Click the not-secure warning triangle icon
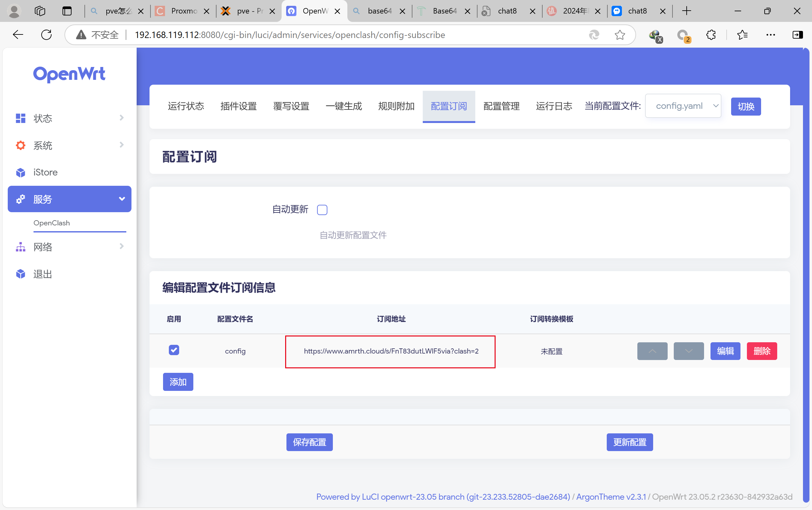 tap(81, 35)
